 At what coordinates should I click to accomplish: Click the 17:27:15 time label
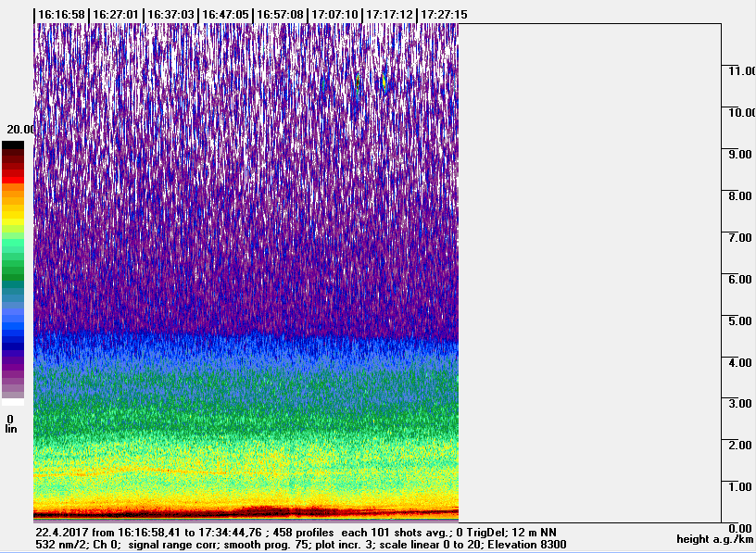444,15
